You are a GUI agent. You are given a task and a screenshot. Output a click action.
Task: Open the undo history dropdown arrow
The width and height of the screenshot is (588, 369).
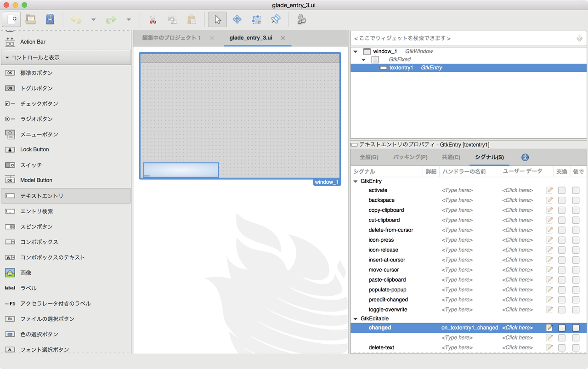(93, 19)
